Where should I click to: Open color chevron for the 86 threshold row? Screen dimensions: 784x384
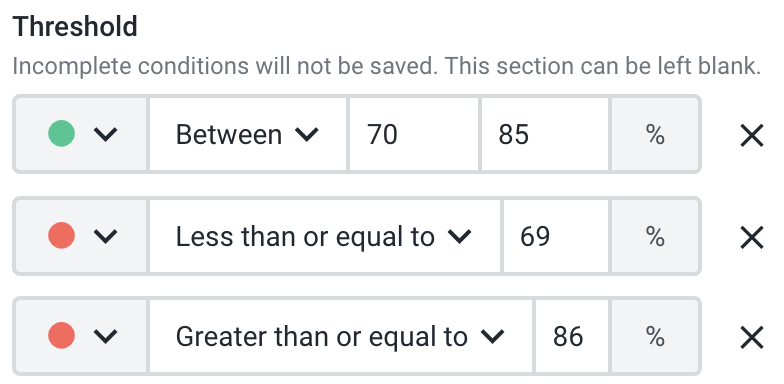[x=106, y=336]
